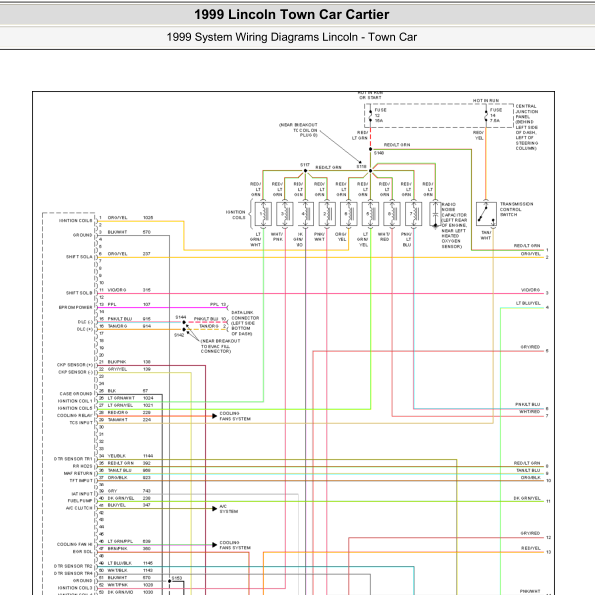Click the 'CKP SENSOR (-)' label

coord(76,372)
